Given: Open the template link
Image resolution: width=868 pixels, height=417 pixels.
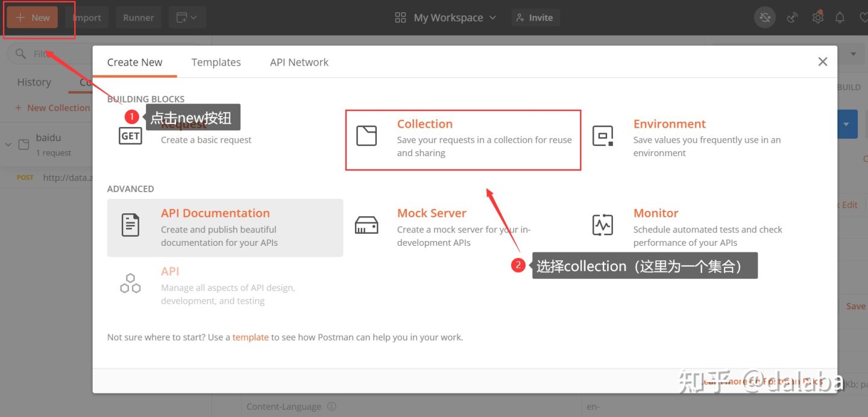Looking at the screenshot, I should tap(250, 337).
